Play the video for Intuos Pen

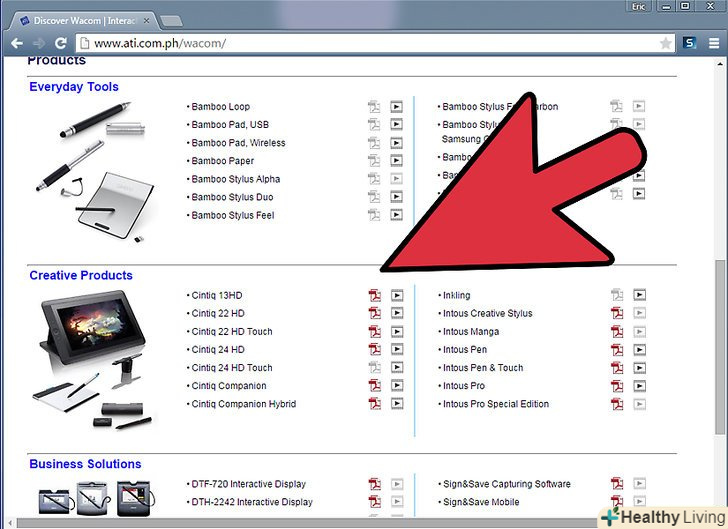click(x=639, y=350)
